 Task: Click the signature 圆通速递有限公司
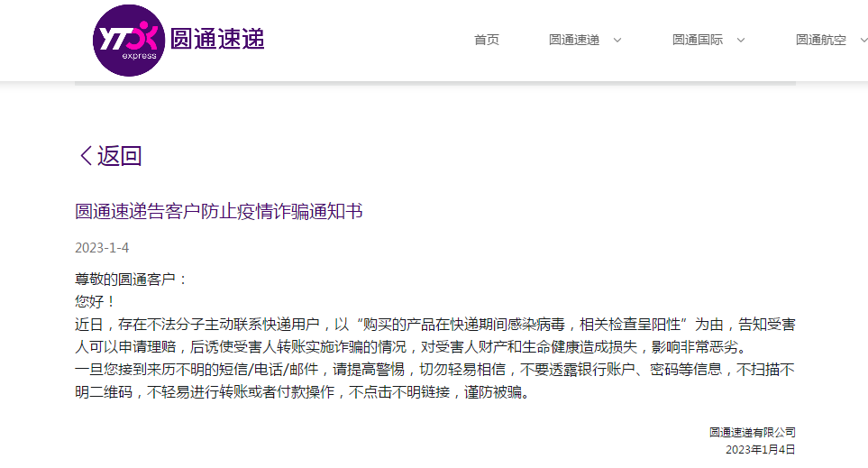point(753,432)
